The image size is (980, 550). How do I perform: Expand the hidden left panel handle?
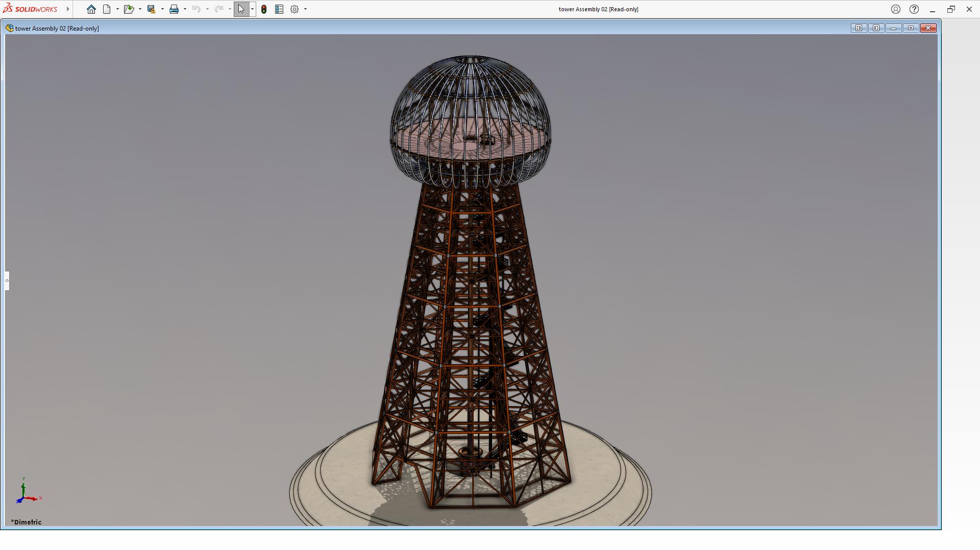pos(7,281)
